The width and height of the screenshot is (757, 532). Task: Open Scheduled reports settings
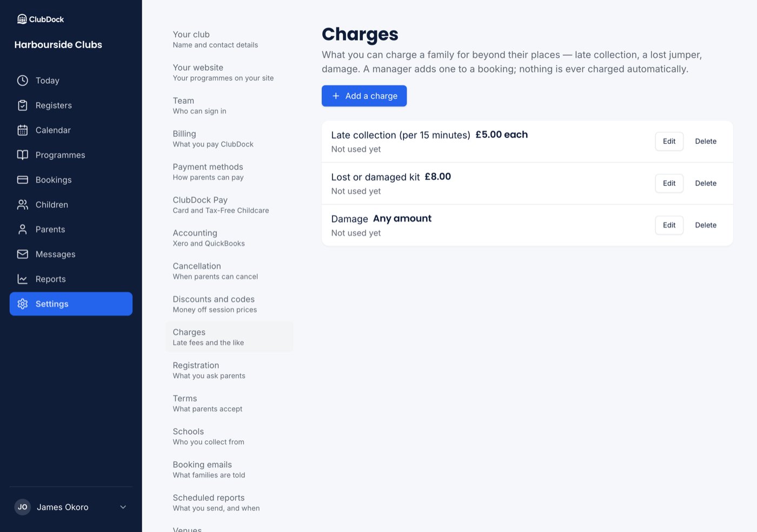pos(229,502)
